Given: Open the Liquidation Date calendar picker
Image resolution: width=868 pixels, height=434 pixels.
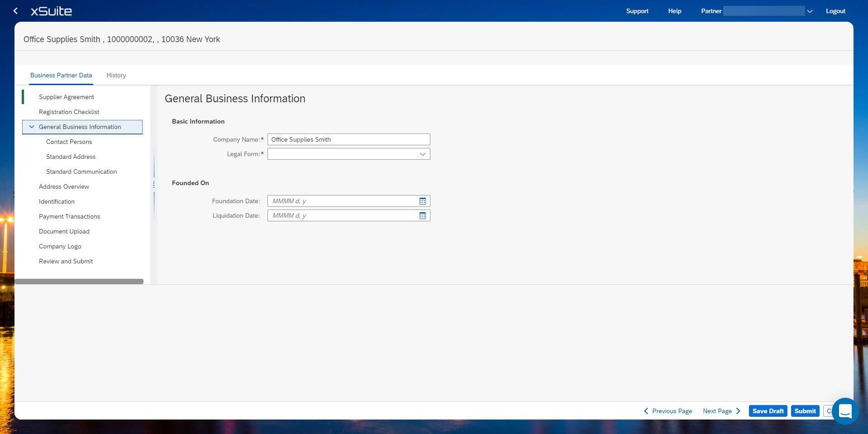Looking at the screenshot, I should [422, 215].
